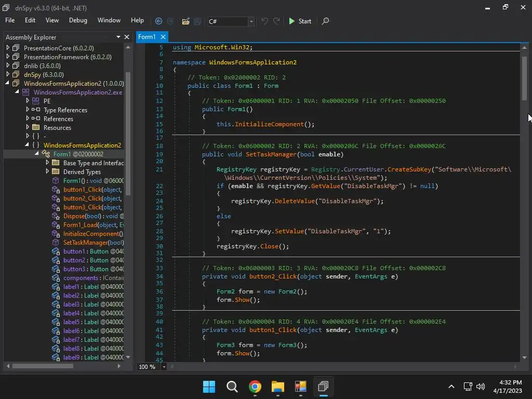This screenshot has width=532, height=399.
Task: Collapse the WindowsFormsApplication2 (1.0.0.0) assembly
Action: click(x=7, y=83)
